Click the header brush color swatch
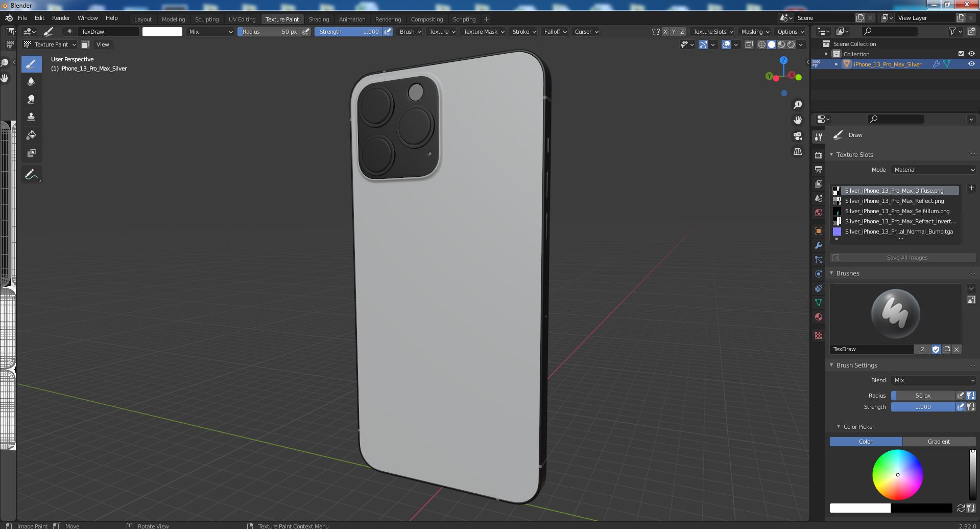The height and width of the screenshot is (529, 980). tap(162, 32)
